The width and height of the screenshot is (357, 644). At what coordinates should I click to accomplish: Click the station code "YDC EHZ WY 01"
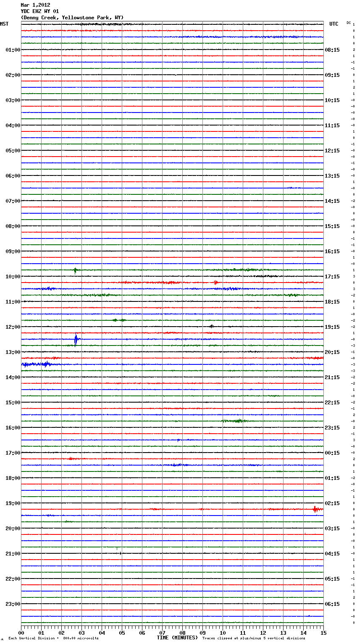coord(40,11)
